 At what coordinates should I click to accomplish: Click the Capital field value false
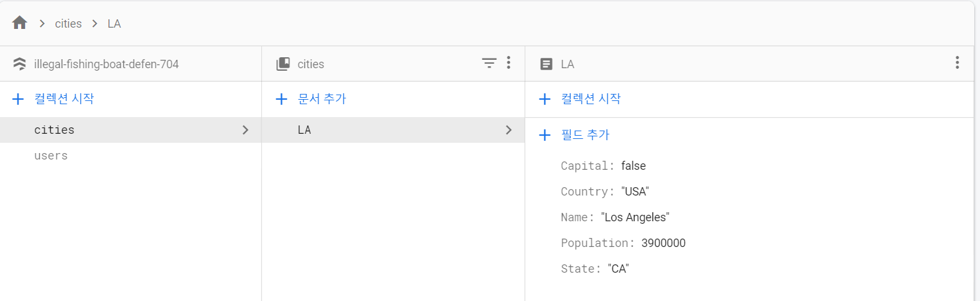click(x=633, y=166)
